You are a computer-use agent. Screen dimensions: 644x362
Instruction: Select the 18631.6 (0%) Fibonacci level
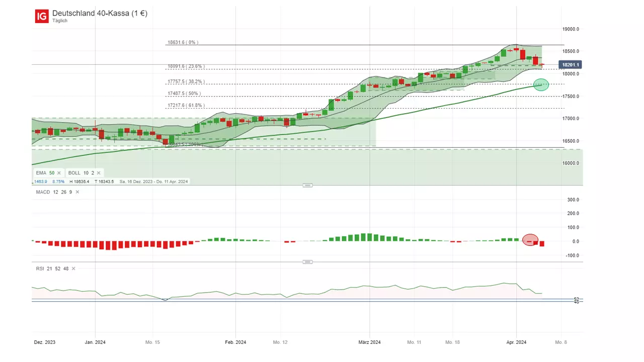(183, 43)
